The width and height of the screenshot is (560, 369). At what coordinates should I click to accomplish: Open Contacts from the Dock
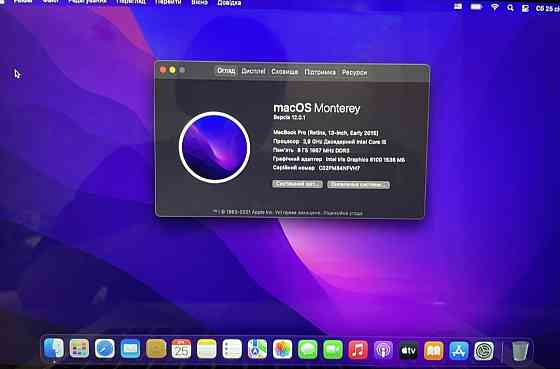pyautogui.click(x=156, y=349)
